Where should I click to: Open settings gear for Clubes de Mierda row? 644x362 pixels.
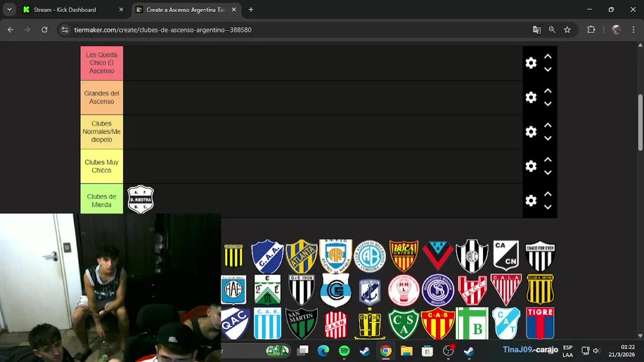point(531,200)
